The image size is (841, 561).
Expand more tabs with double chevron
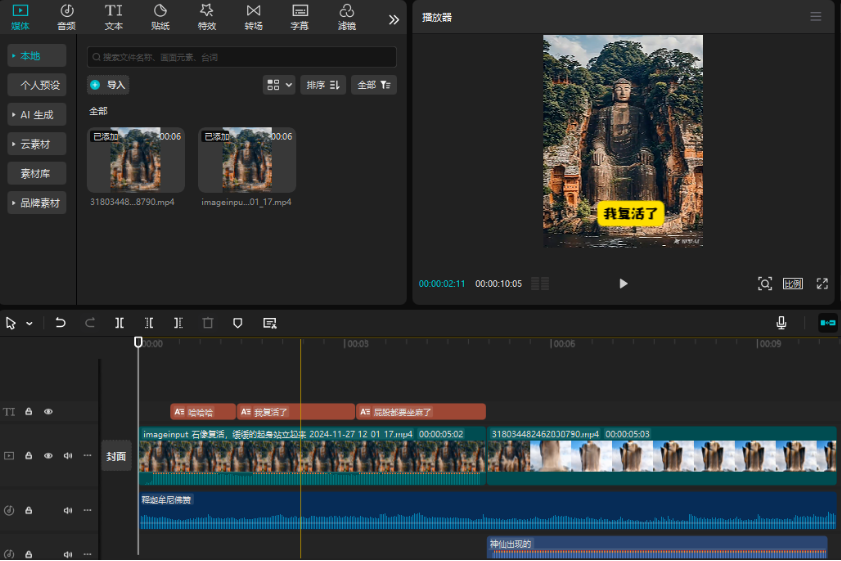coord(394,19)
